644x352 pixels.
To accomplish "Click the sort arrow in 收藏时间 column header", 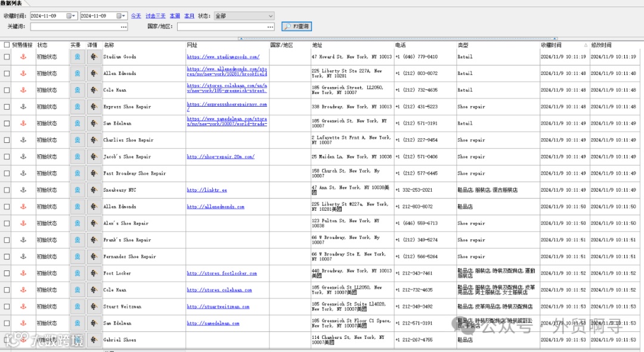I will [586, 45].
